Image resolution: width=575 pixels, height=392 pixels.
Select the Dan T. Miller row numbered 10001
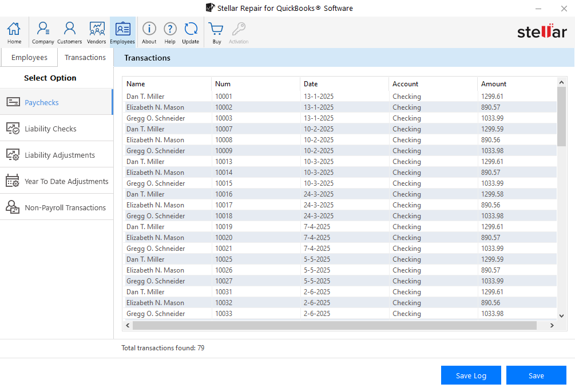click(x=340, y=97)
